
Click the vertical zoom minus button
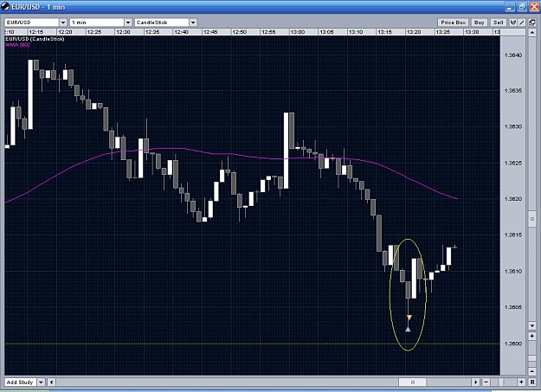(531, 371)
